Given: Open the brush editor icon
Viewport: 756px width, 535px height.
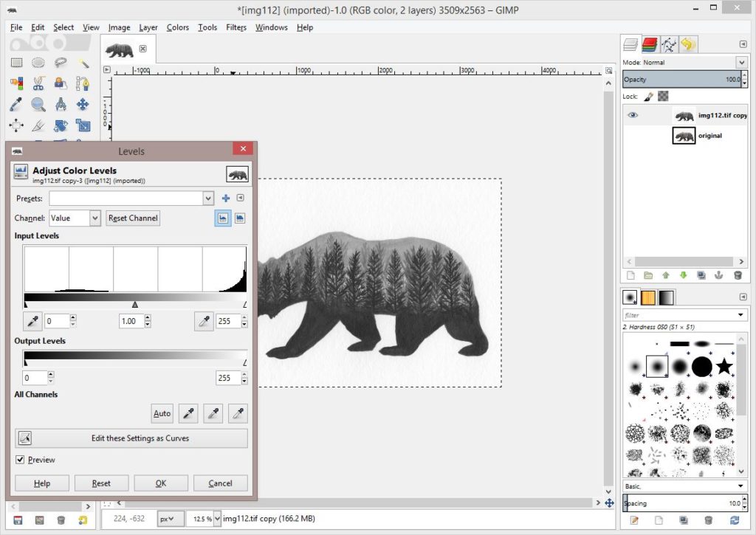Looking at the screenshot, I should tap(634, 520).
